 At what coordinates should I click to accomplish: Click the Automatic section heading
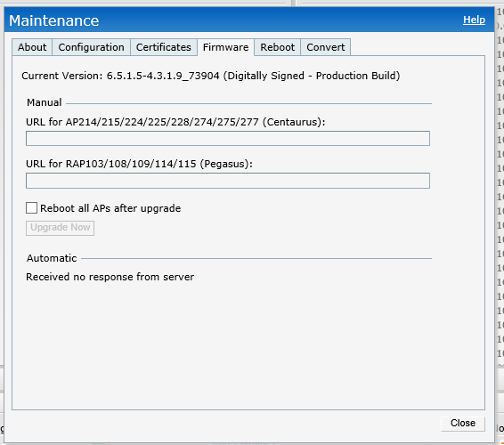[52, 258]
